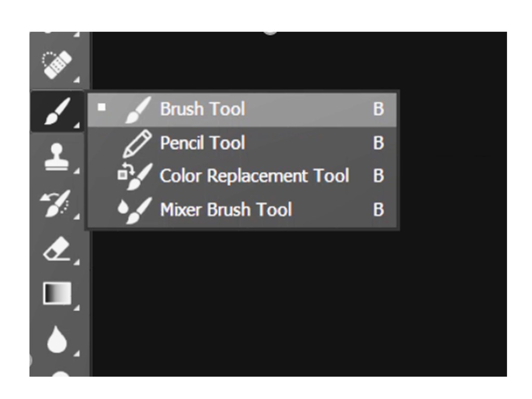Image resolution: width=532 pixels, height=399 pixels.
Task: Open the Eraser tool's flyout corner triangle
Action: coord(77,263)
